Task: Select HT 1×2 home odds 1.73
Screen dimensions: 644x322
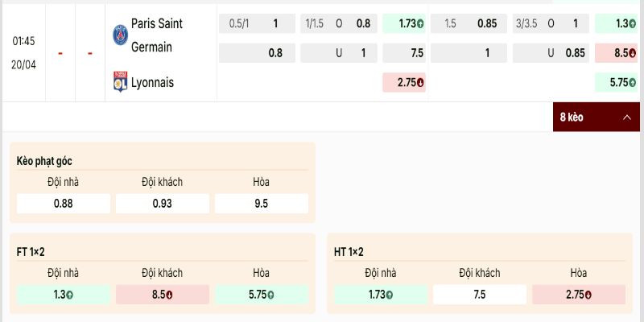Action: [380, 295]
